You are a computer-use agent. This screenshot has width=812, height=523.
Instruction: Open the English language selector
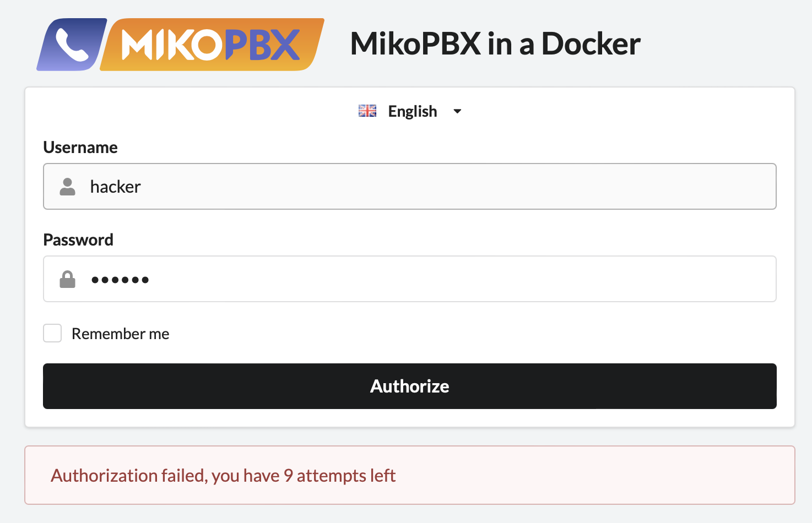point(412,111)
